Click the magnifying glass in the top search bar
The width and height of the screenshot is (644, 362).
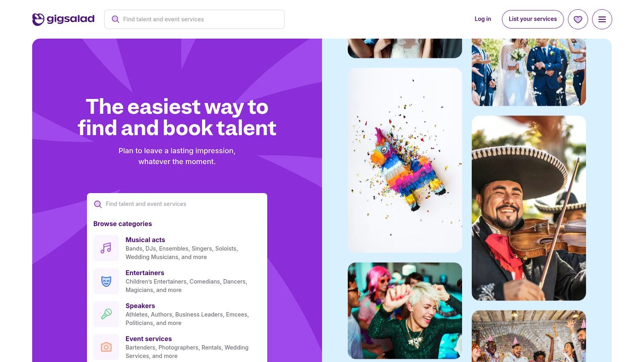click(x=116, y=19)
